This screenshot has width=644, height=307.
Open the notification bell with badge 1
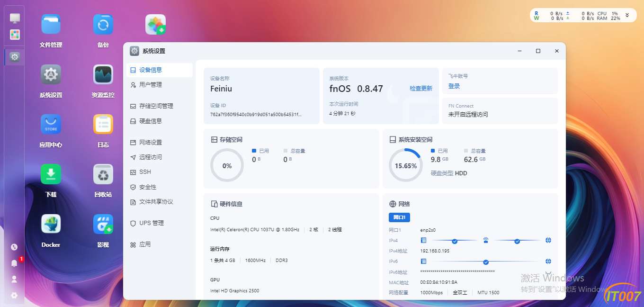14,263
